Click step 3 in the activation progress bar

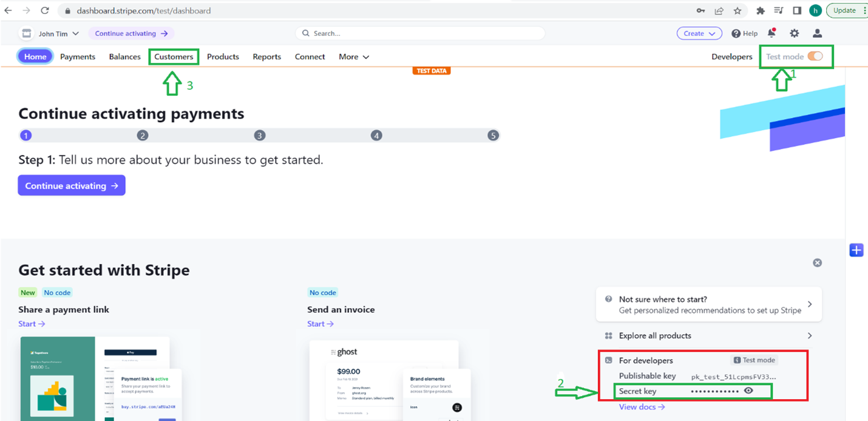click(x=260, y=135)
